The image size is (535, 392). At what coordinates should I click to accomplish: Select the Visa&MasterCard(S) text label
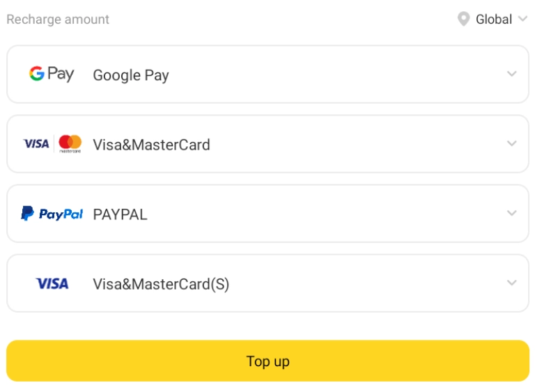(x=161, y=284)
